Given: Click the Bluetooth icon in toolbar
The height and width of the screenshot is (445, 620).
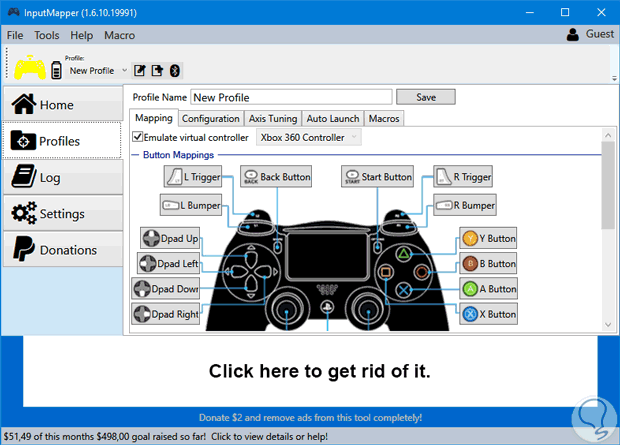Looking at the screenshot, I should click(x=175, y=70).
